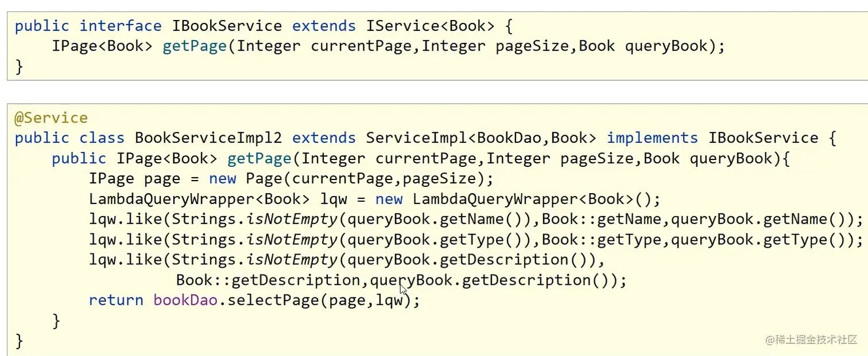Click IBookService in the interface declaration line
The height and width of the screenshot is (356, 868).
[227, 26]
